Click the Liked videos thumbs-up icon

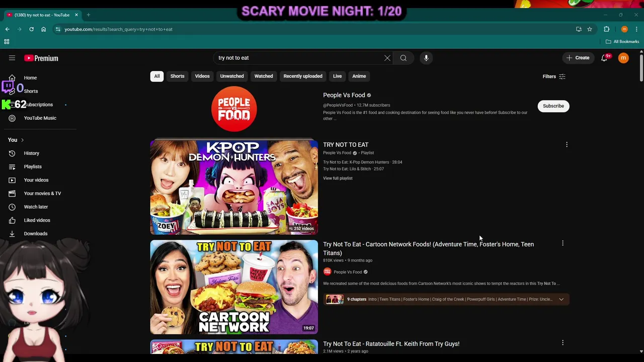tap(12, 220)
